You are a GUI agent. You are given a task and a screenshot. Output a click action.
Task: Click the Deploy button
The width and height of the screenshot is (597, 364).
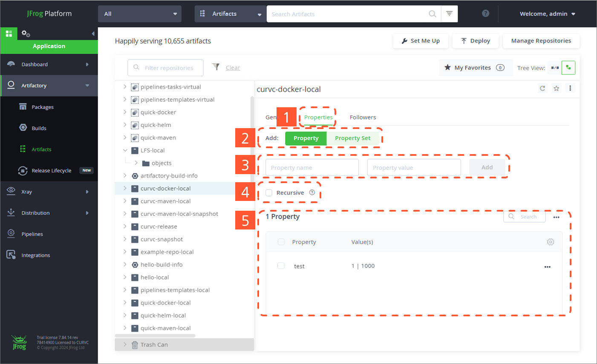476,41
